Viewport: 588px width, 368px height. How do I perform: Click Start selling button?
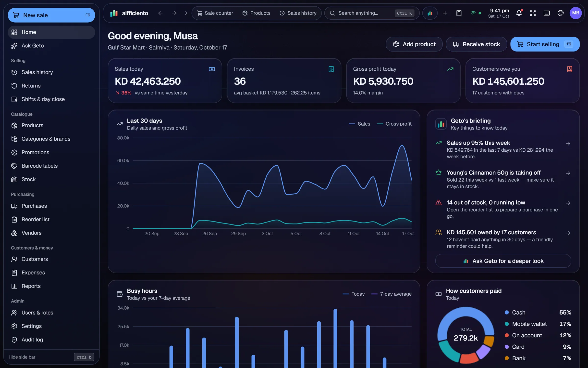point(545,44)
